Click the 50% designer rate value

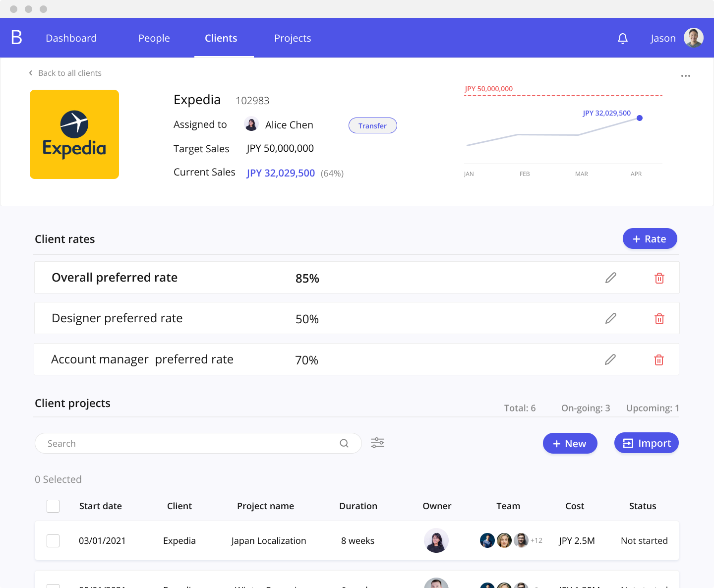point(307,319)
